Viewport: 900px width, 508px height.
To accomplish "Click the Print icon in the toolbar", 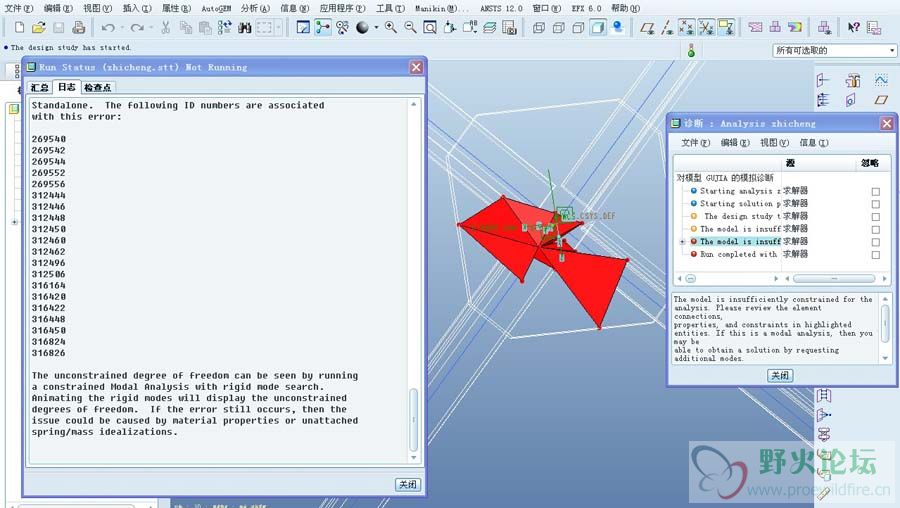I will point(79,27).
